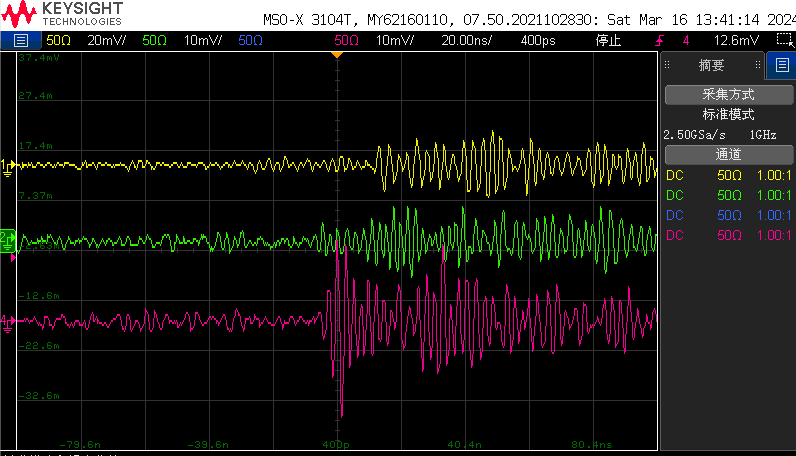Toggle channel 3 blue 50Ω indicator
Screen dimensions: 796x456
coord(251,41)
